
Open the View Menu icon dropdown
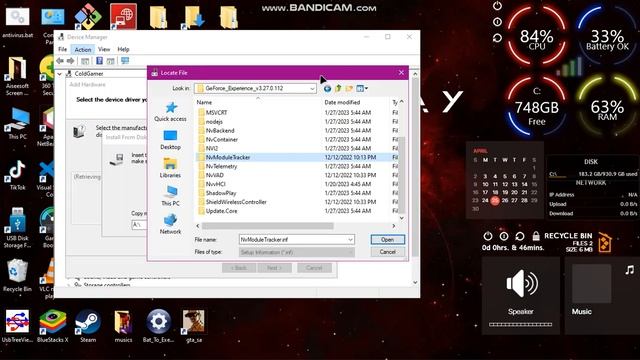click(x=362, y=88)
